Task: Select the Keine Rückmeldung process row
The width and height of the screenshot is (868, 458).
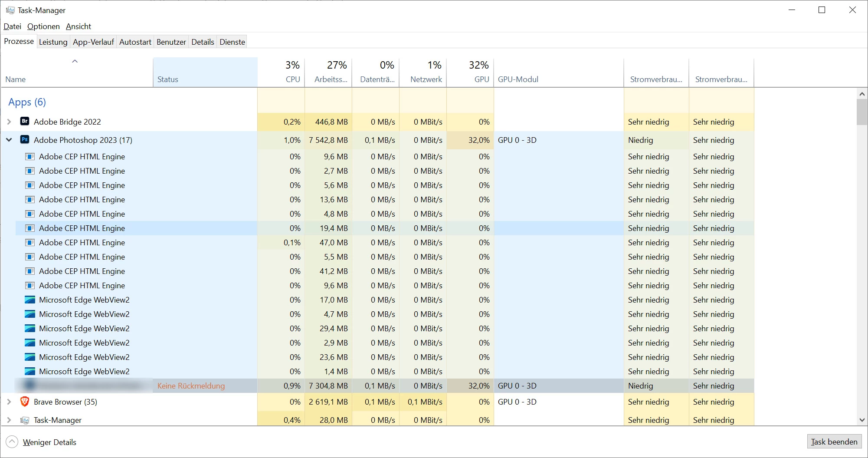Action: pos(377,386)
